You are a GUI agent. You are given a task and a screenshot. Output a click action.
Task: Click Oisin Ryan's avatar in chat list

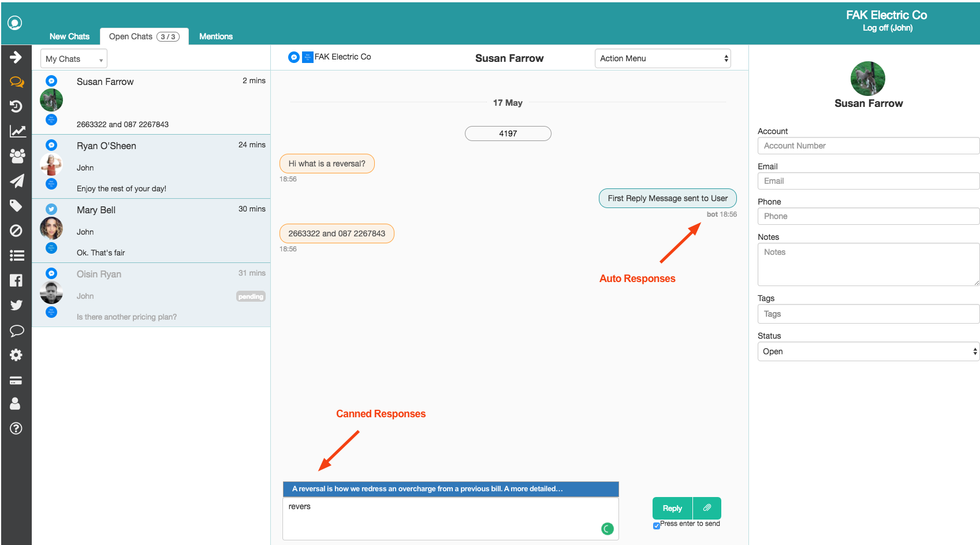coord(51,293)
